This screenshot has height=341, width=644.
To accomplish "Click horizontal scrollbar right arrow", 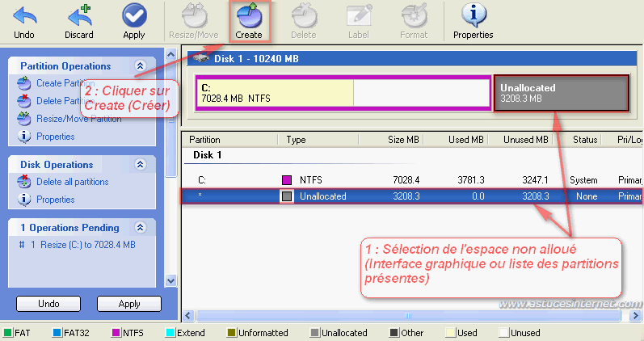I will coord(635,315).
